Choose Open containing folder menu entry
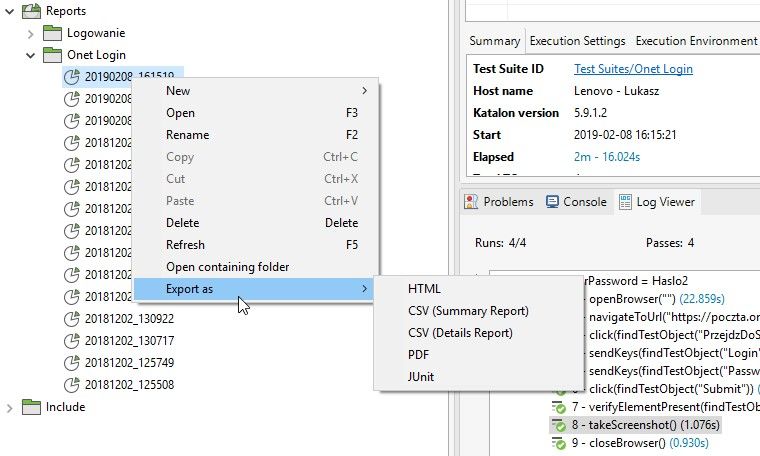The image size is (760, 456). (227, 267)
